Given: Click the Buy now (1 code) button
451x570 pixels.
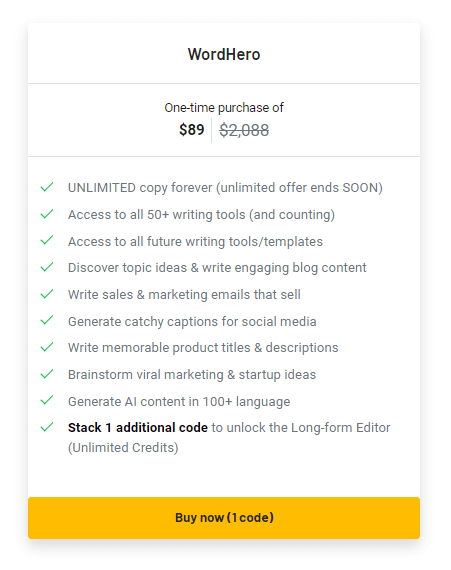Looking at the screenshot, I should click(x=224, y=518).
